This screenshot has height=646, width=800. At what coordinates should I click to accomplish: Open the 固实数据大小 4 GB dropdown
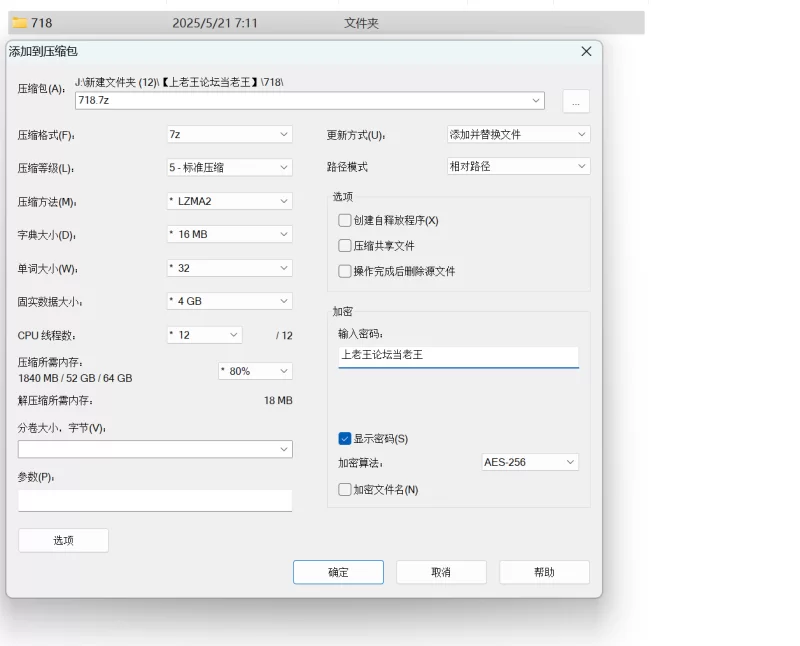point(230,301)
